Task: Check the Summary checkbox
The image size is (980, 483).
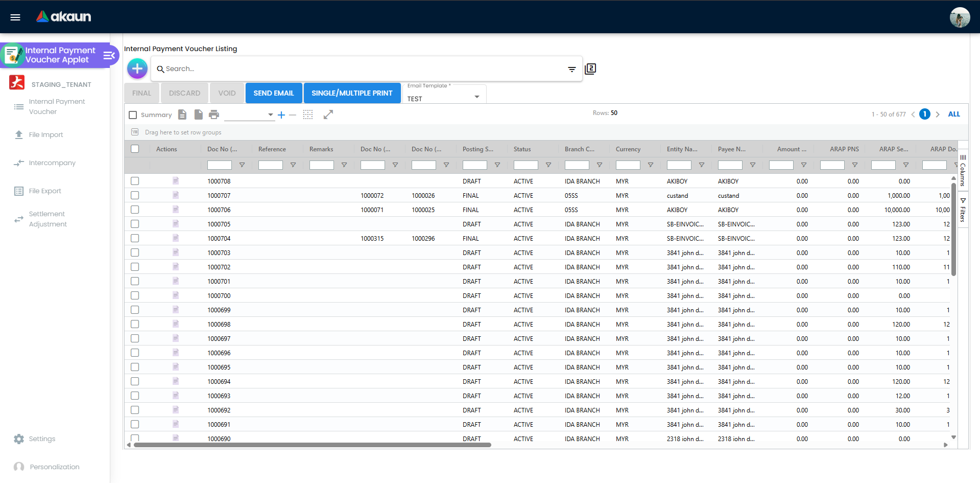Action: coord(133,114)
